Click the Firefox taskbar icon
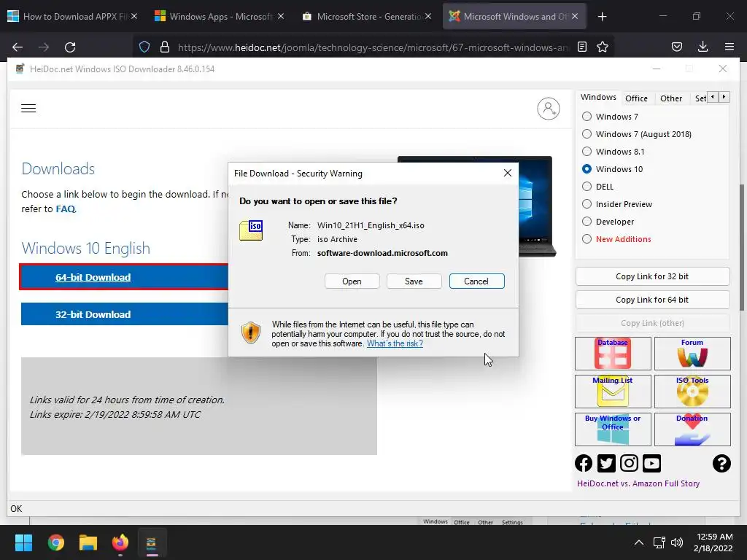747x560 pixels. (120, 542)
